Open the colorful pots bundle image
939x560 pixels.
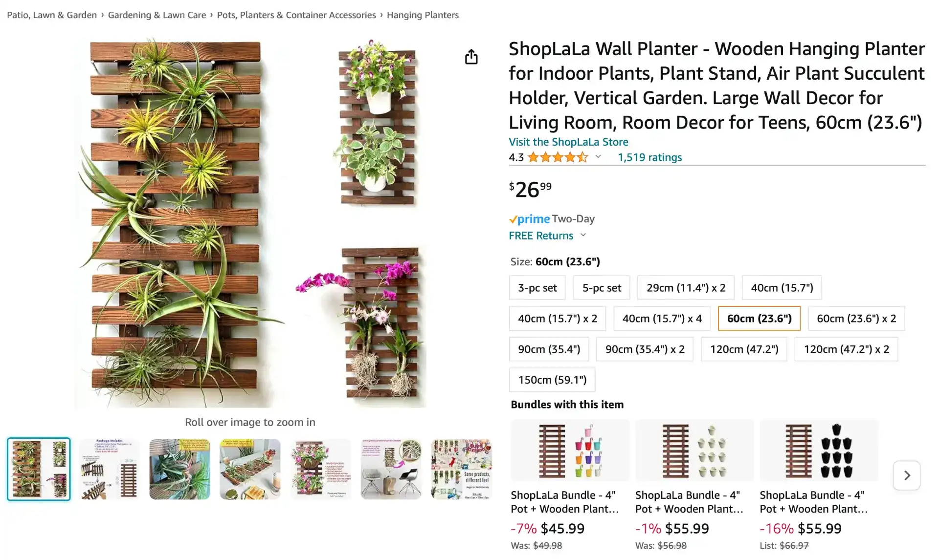(x=570, y=451)
